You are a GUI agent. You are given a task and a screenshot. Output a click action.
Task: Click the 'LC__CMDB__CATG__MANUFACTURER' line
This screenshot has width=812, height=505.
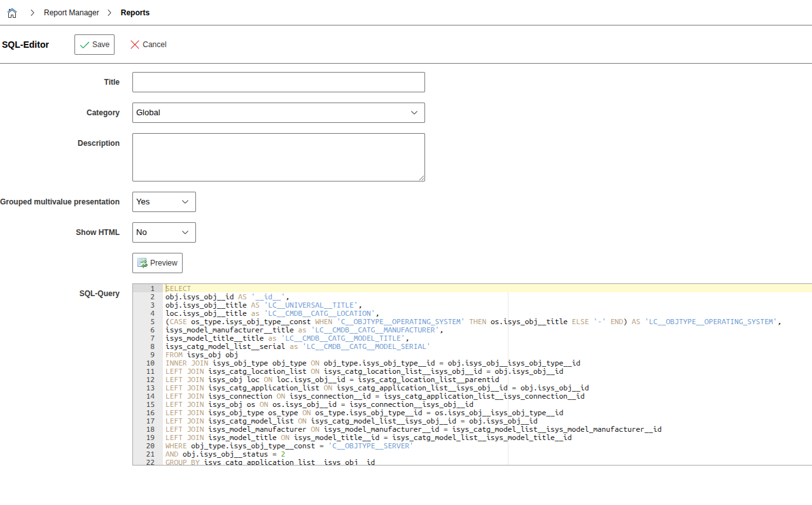tap(304, 330)
